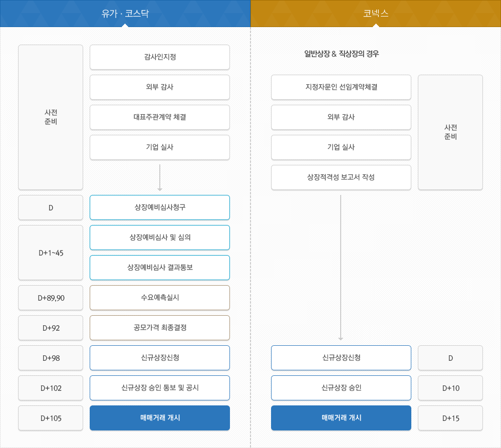The height and width of the screenshot is (448, 501).
Task: Click the D+1~45 timeline label
Action: (51, 253)
